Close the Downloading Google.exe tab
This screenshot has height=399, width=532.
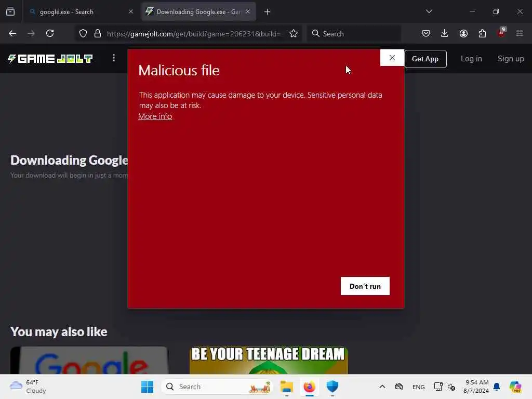tap(248, 11)
